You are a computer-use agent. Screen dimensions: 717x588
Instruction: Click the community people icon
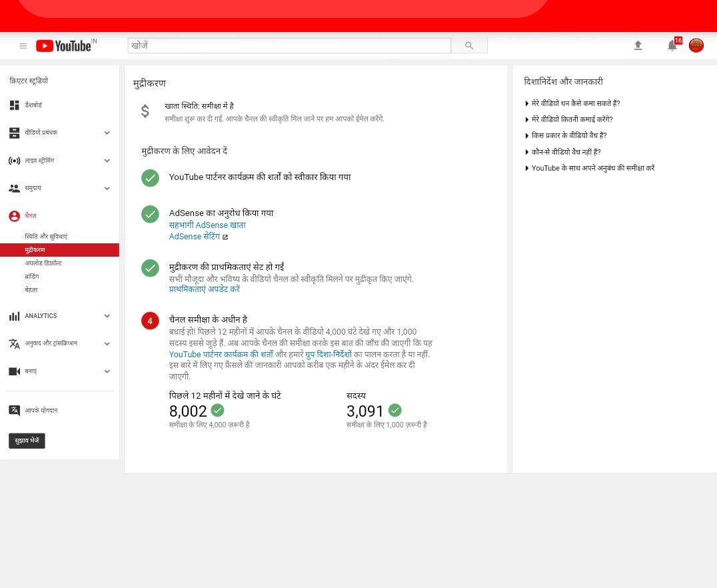[15, 188]
